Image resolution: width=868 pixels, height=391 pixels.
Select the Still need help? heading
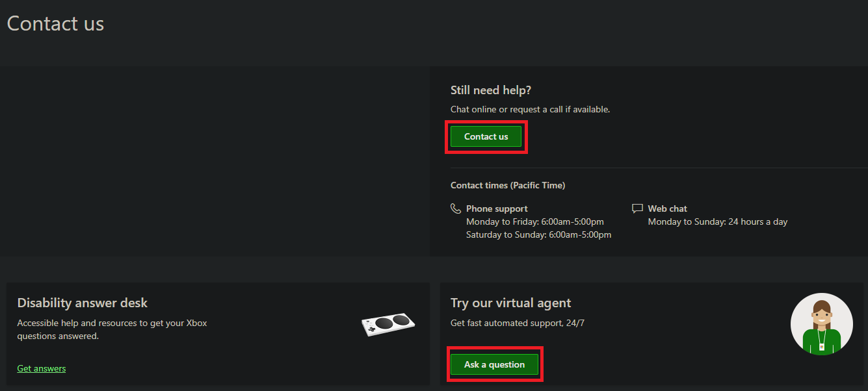coord(491,90)
